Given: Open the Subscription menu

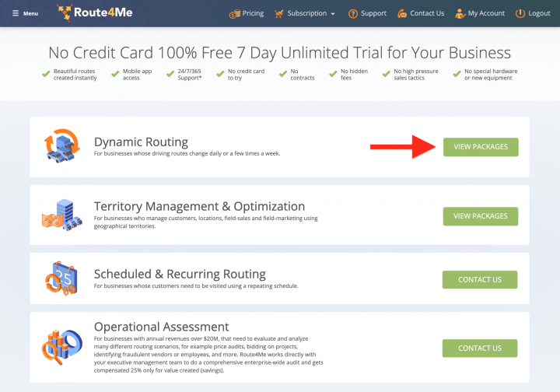Looking at the screenshot, I should (x=306, y=13).
